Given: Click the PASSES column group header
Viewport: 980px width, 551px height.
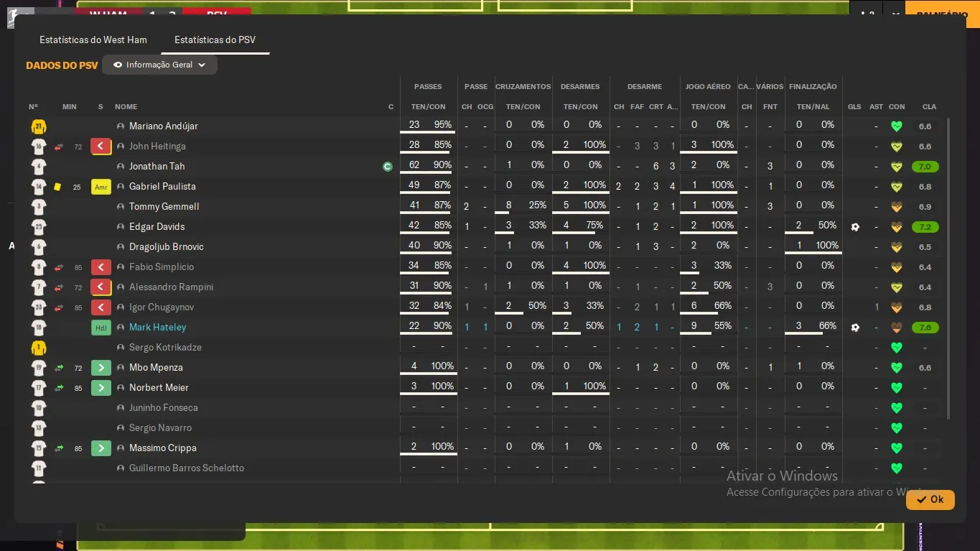Looking at the screenshot, I should pos(428,87).
